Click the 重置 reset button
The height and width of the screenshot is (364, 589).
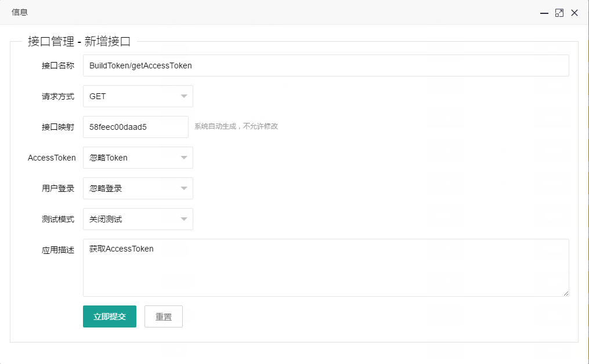pyautogui.click(x=164, y=317)
